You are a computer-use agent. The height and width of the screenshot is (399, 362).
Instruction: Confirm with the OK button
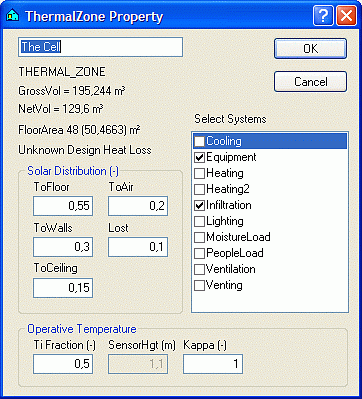click(310, 49)
